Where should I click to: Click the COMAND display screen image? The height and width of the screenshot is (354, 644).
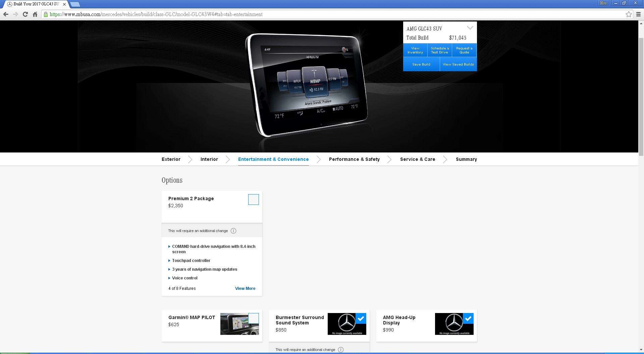pos(307,85)
